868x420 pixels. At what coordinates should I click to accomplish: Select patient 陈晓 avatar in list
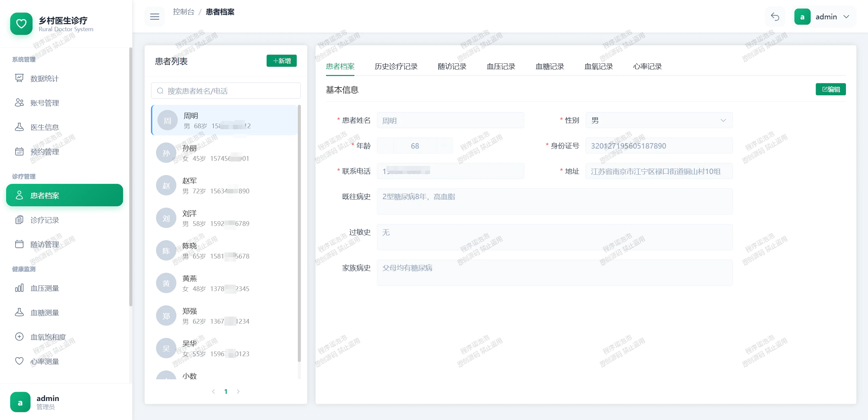point(166,251)
